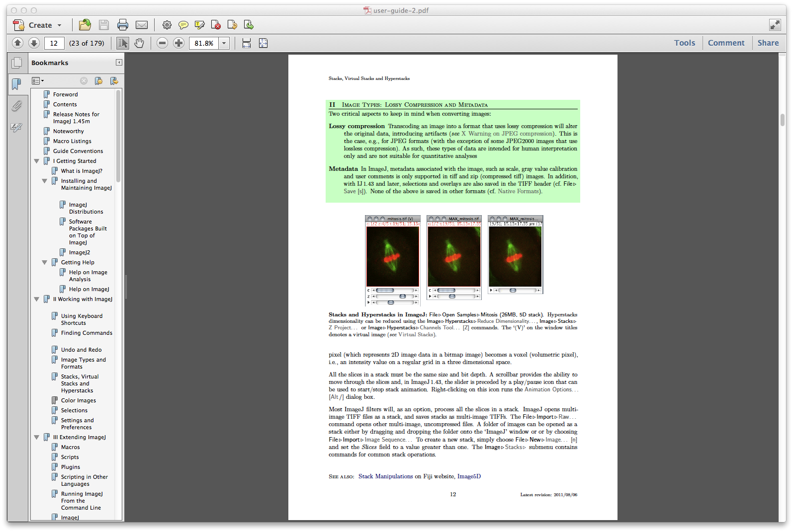This screenshot has width=793, height=532.
Task: Open the zoom percentage dropdown
Action: pyautogui.click(x=224, y=43)
